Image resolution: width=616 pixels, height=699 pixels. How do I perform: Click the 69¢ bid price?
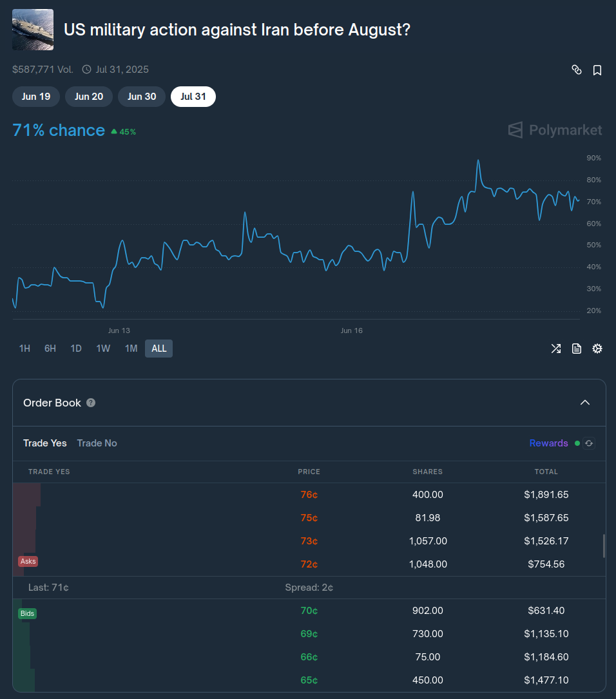309,634
